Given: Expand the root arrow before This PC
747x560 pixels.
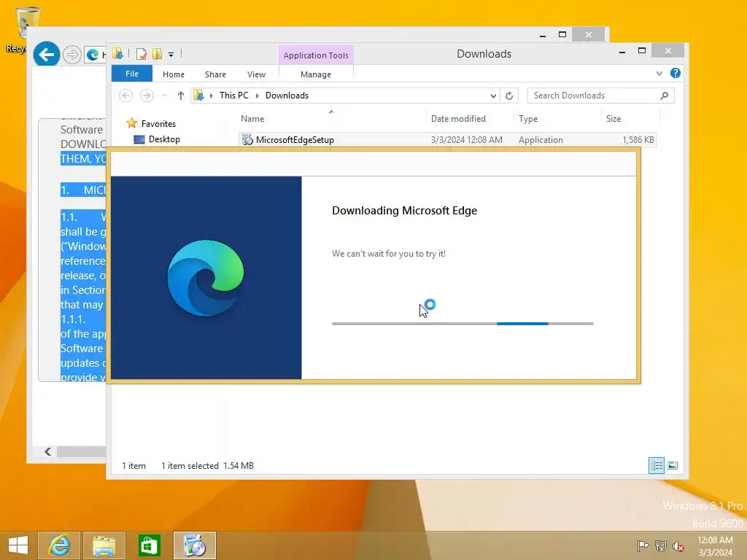Looking at the screenshot, I should click(212, 96).
